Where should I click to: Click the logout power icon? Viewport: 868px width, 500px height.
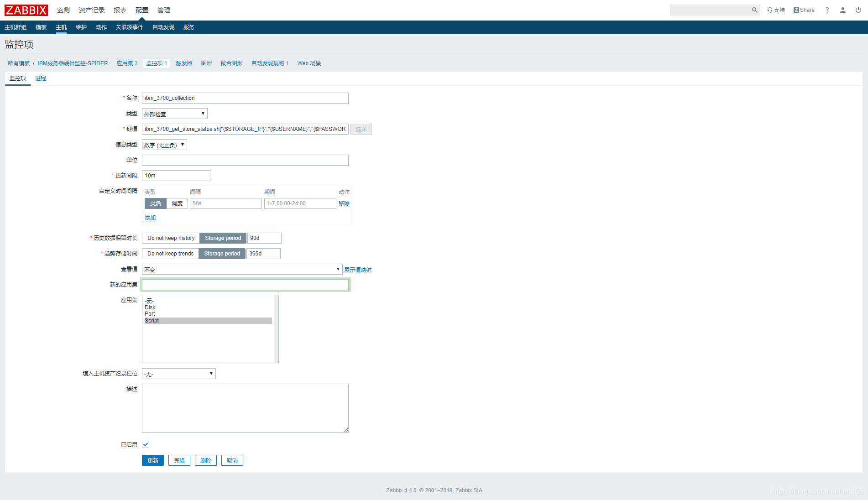pos(858,10)
